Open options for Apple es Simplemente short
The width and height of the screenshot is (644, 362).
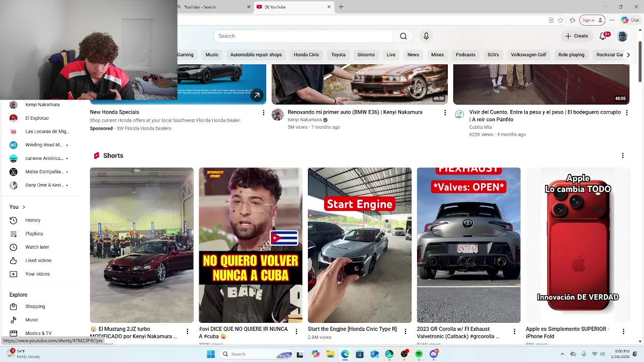point(623,331)
